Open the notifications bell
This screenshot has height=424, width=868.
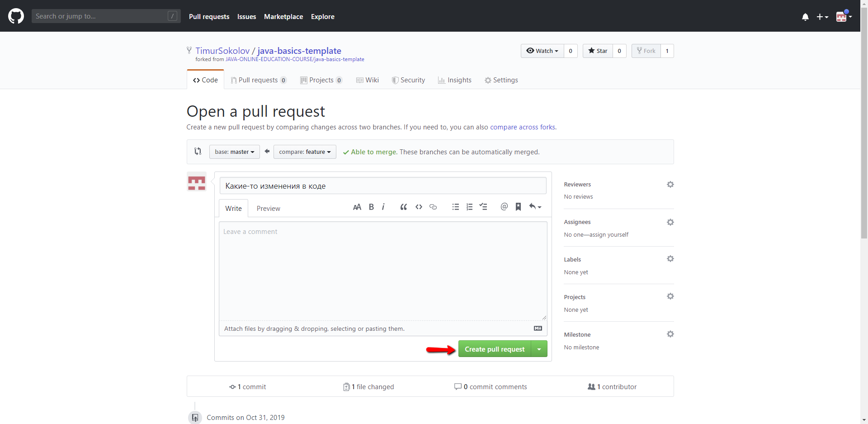[805, 17]
